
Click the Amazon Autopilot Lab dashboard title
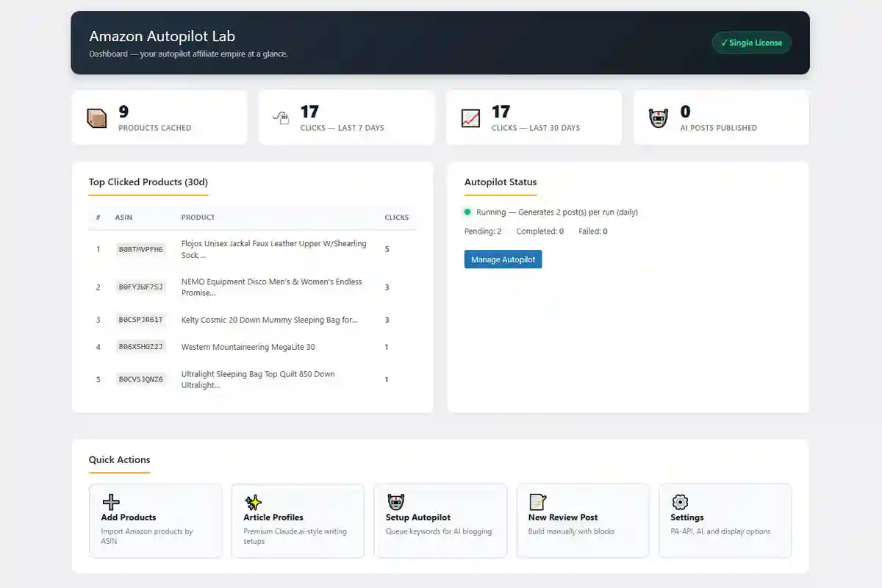(x=162, y=35)
